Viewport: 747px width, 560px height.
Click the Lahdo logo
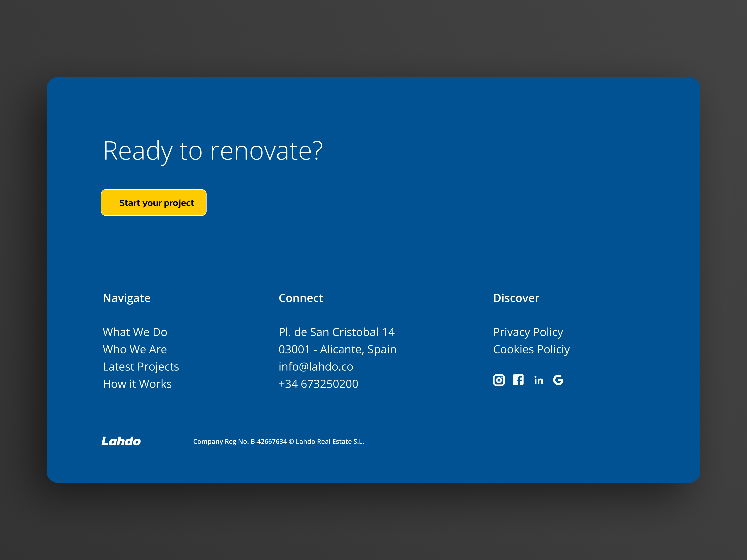121,441
